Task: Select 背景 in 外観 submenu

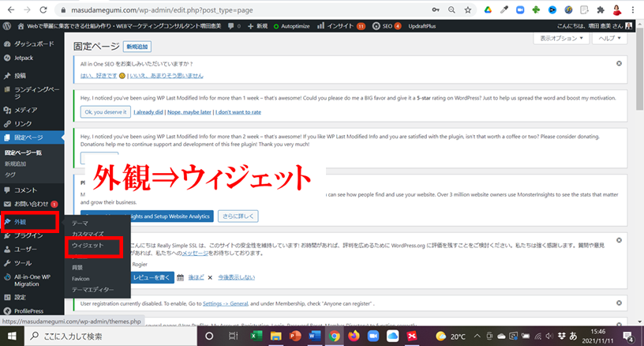Action: pyautogui.click(x=77, y=268)
